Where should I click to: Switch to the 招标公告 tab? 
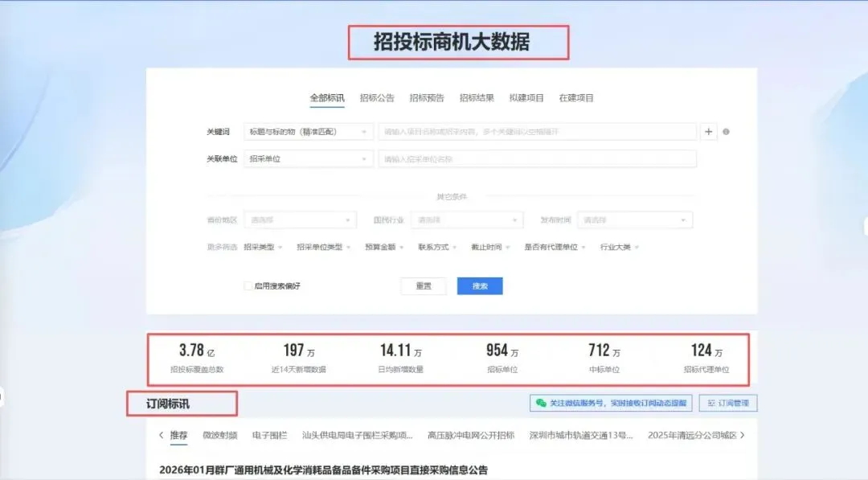tap(376, 98)
